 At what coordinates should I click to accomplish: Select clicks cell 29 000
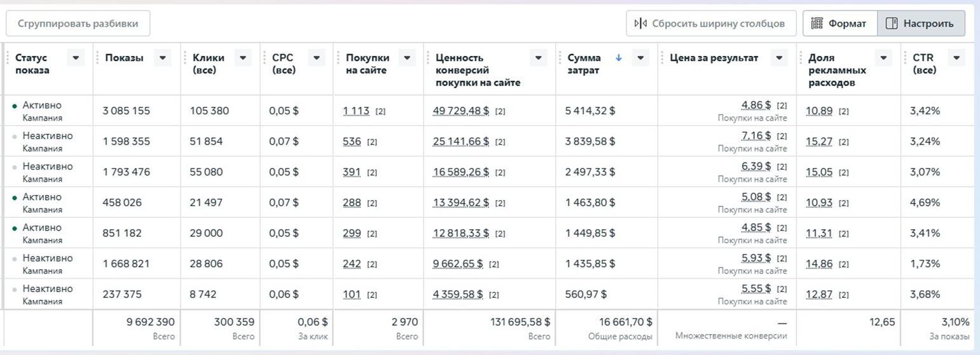coord(206,233)
